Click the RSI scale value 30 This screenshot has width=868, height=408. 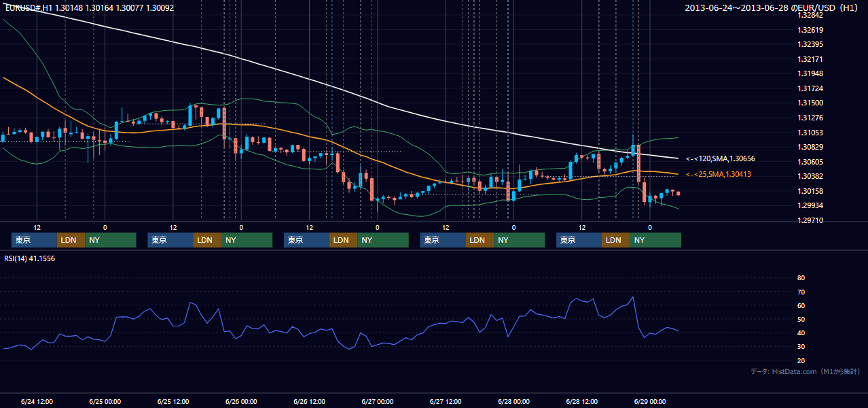801,347
